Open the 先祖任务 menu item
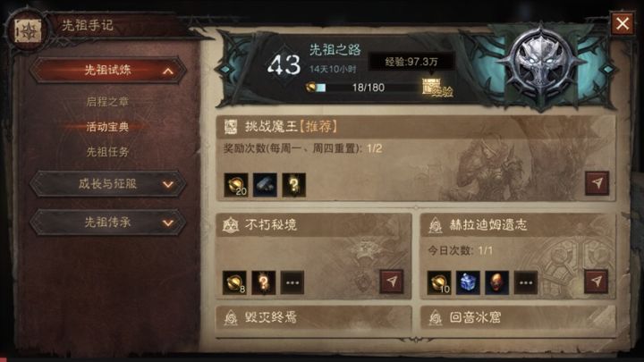The width and height of the screenshot is (644, 362). coord(107,152)
